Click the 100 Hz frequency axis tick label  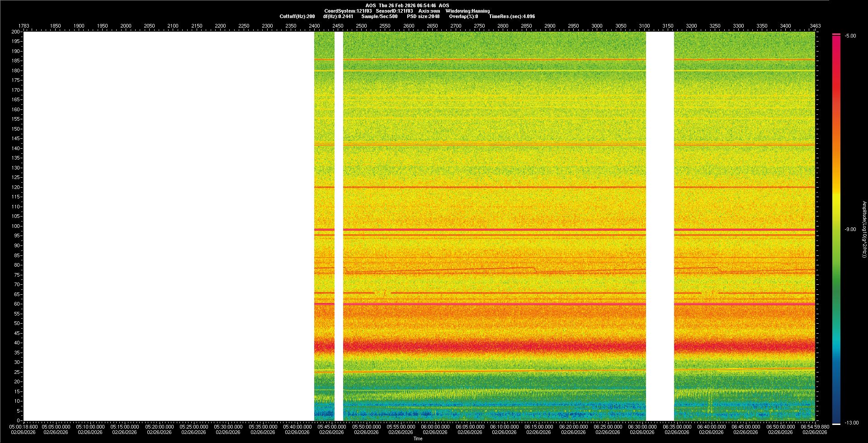tap(16, 226)
